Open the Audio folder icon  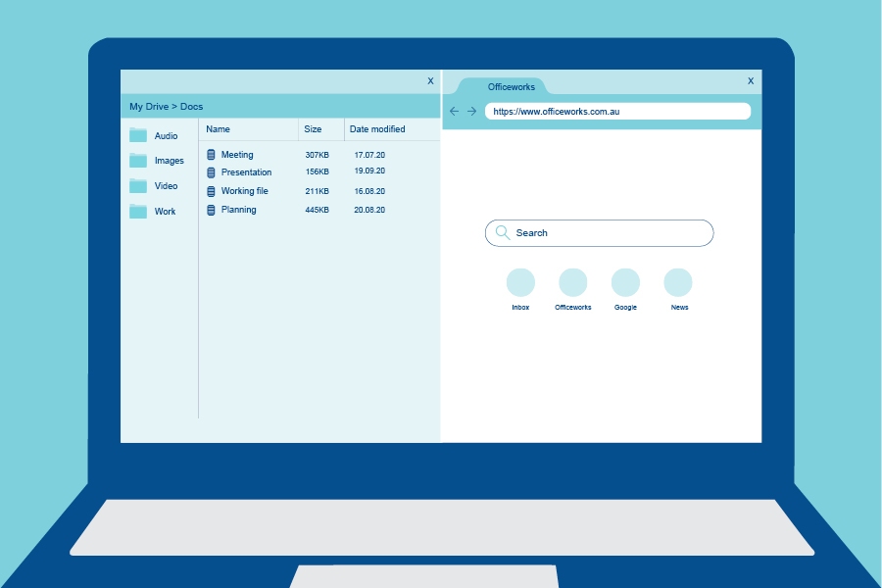(138, 135)
